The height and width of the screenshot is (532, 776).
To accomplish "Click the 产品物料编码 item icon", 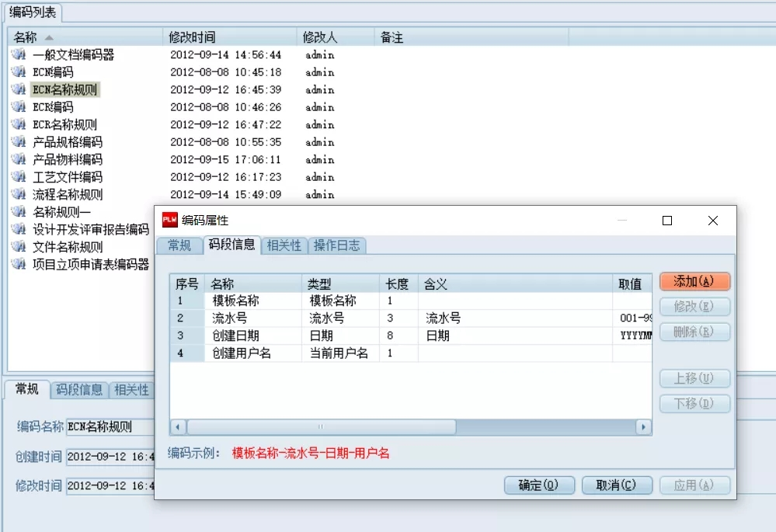I will pos(19,160).
